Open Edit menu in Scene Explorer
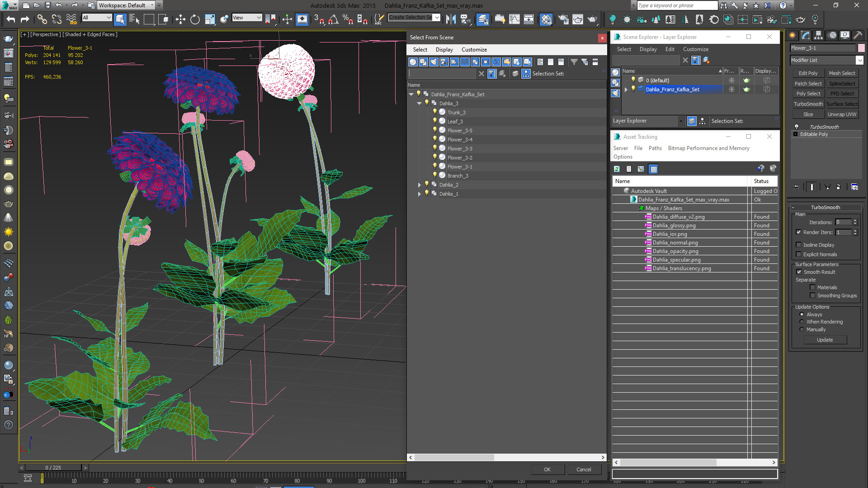Viewport: 868px width, 488px height. click(670, 49)
